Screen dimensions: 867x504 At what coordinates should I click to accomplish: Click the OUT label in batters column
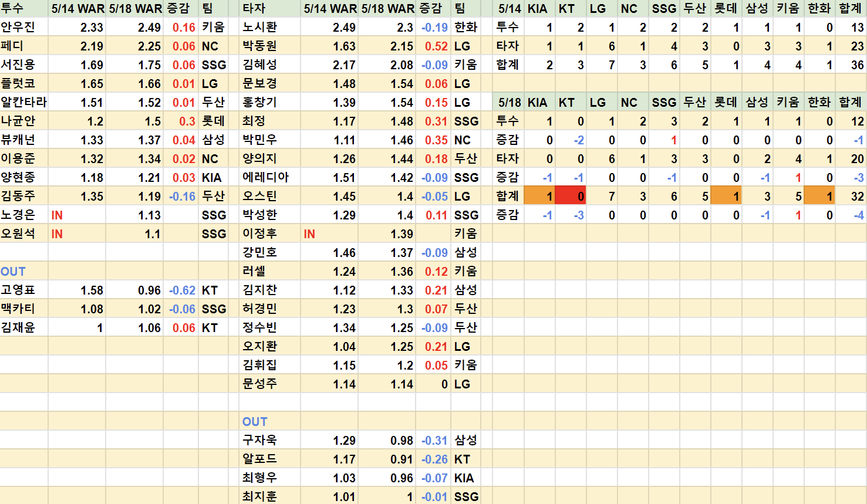[255, 422]
